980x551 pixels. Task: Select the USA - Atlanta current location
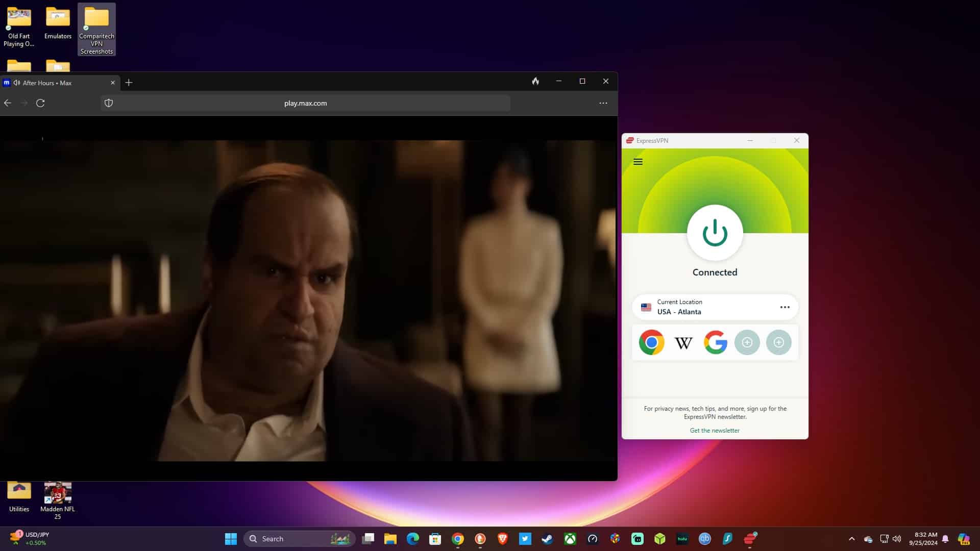[715, 307]
